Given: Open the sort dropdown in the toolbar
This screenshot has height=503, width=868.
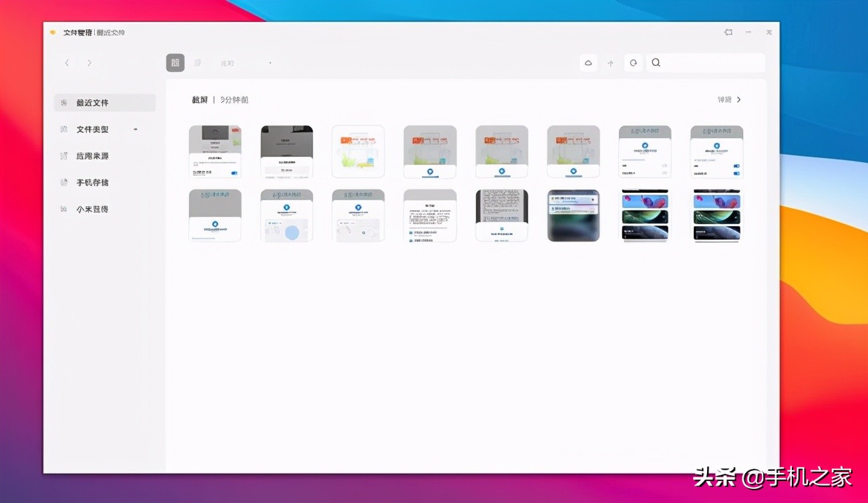Looking at the screenshot, I should coord(246,63).
